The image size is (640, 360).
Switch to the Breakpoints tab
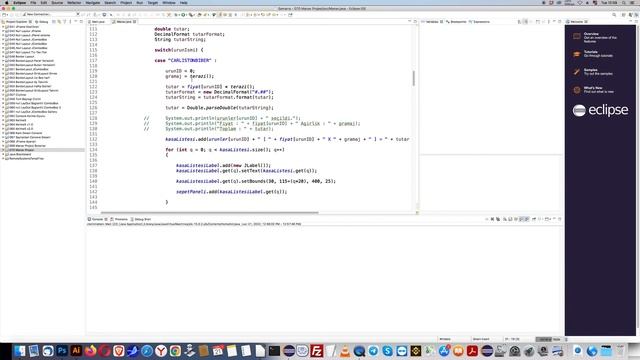tap(456, 22)
